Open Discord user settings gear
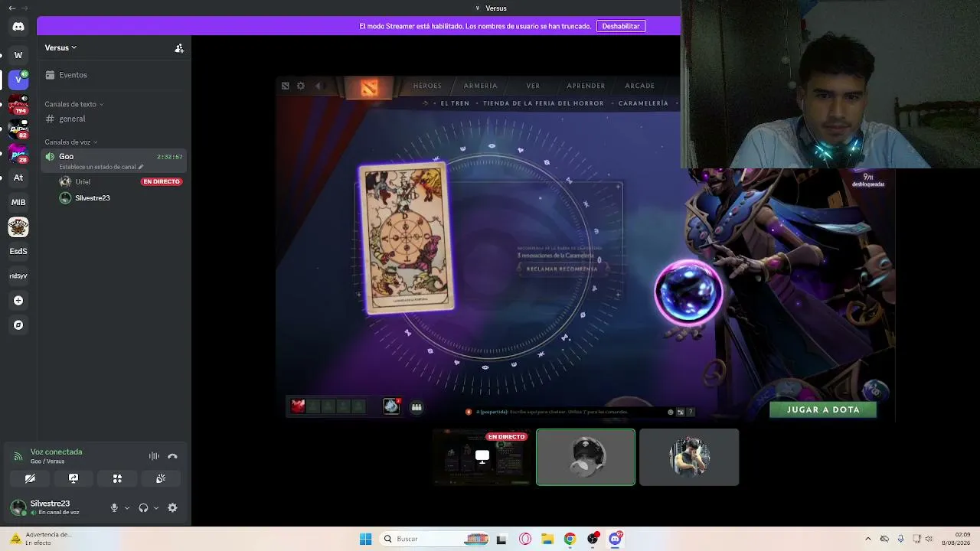Viewport: 980px width, 551px height. [172, 507]
